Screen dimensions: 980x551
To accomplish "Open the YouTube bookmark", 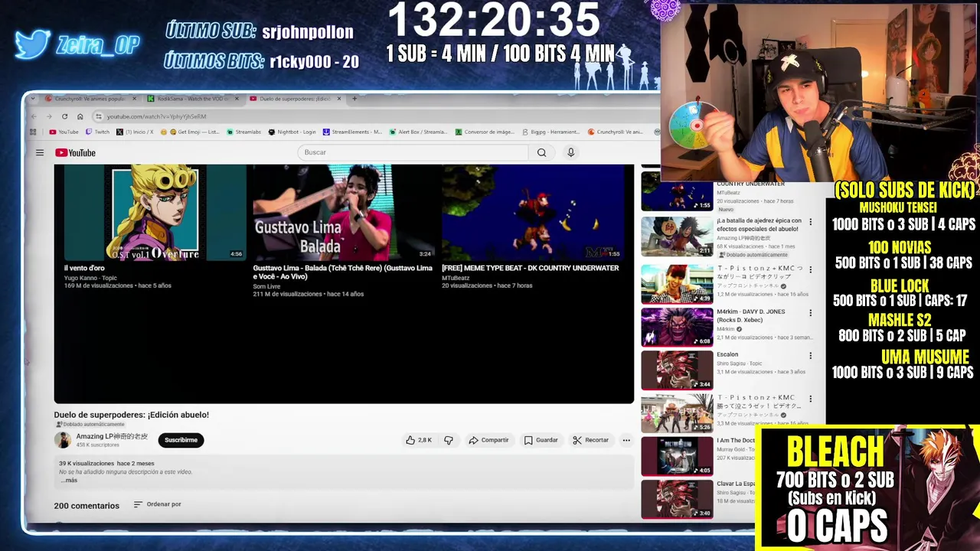I will 64,132.
